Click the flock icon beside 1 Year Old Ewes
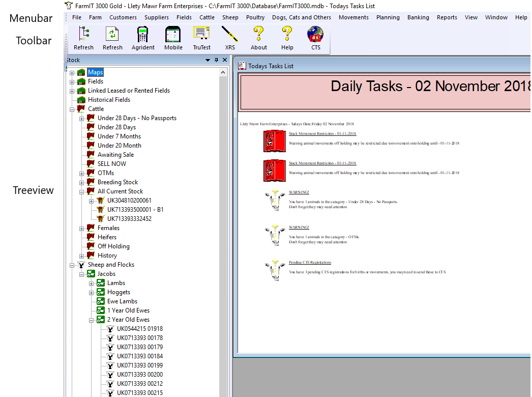532x397 pixels. pyautogui.click(x=100, y=310)
